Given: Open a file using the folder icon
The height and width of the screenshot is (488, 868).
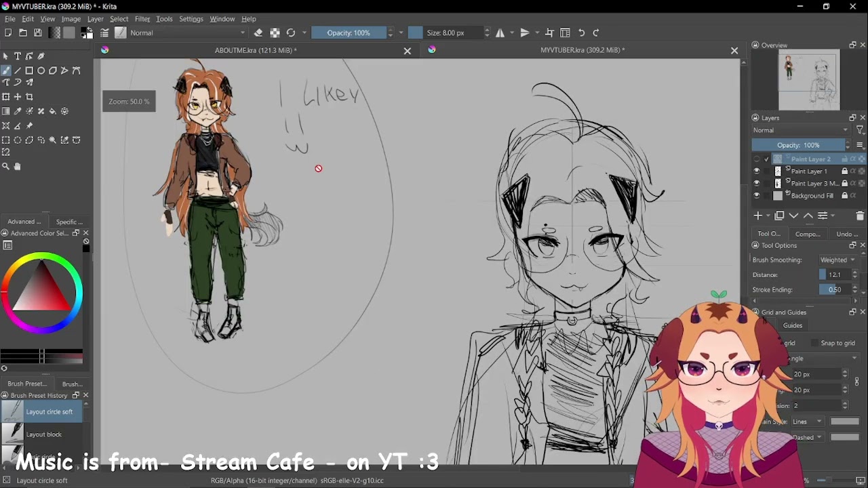Looking at the screenshot, I should pos(23,33).
